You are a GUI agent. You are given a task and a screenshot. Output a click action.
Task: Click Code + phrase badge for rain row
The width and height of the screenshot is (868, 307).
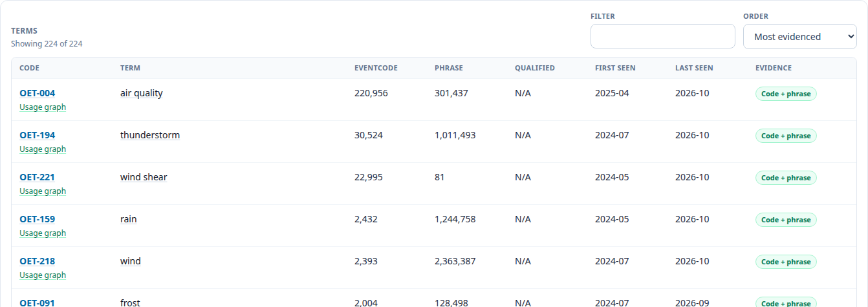(786, 220)
